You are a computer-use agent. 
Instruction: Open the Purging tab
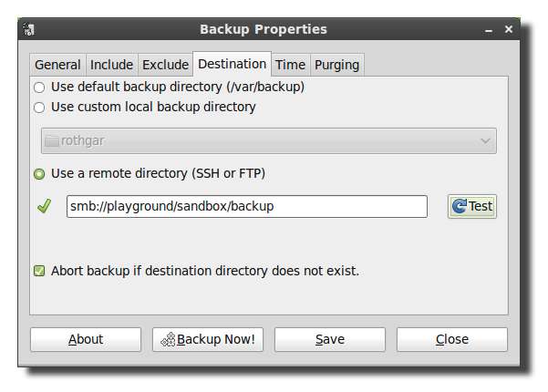tap(336, 65)
